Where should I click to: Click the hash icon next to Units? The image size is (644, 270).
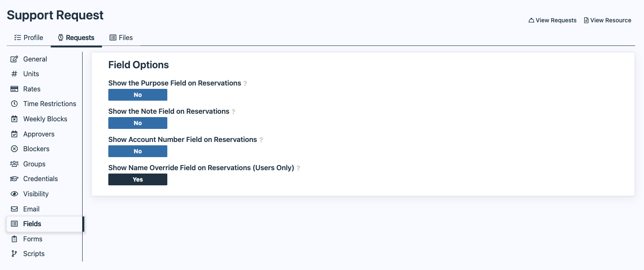pos(14,74)
